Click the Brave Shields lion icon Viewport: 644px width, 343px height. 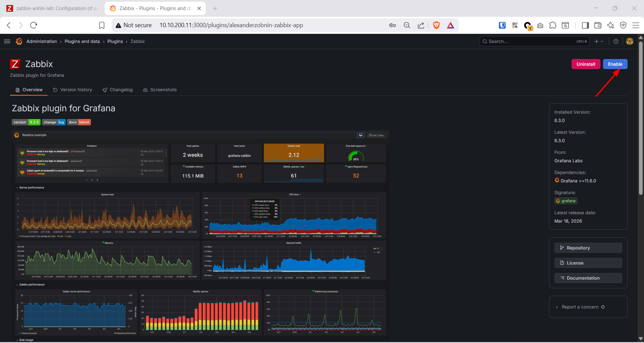(x=436, y=25)
